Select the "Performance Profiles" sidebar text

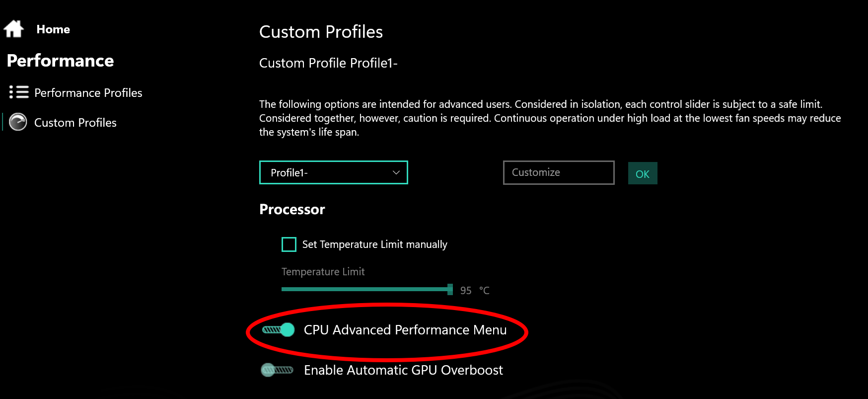pos(88,93)
